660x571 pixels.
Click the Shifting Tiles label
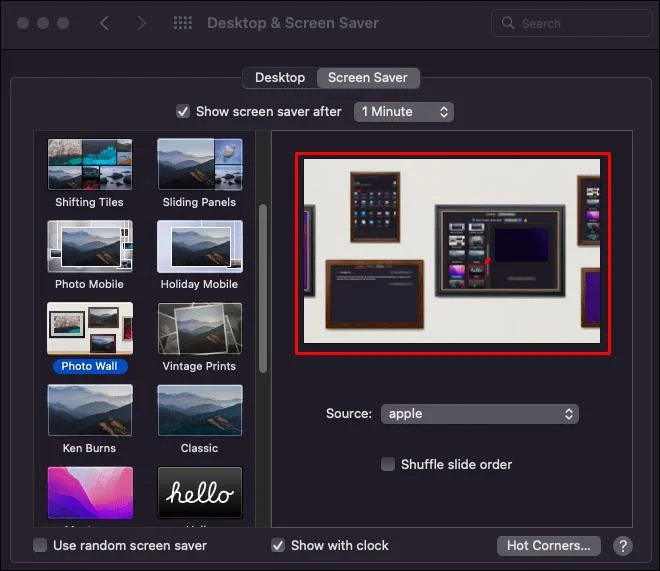coord(89,202)
